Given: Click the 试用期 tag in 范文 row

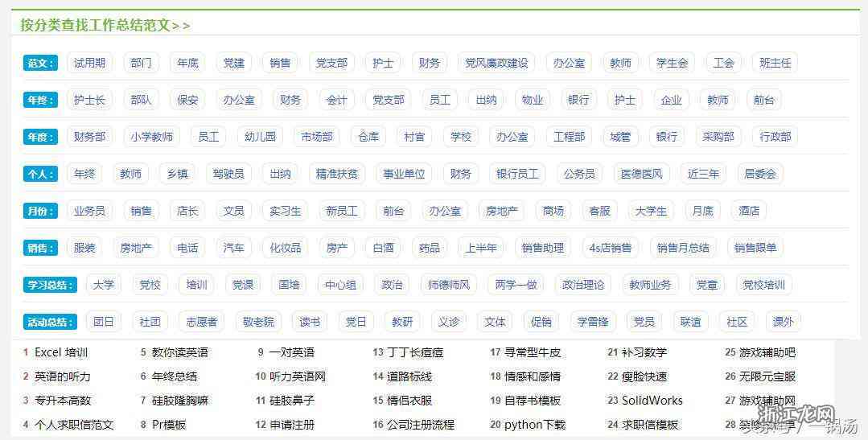Looking at the screenshot, I should [89, 63].
